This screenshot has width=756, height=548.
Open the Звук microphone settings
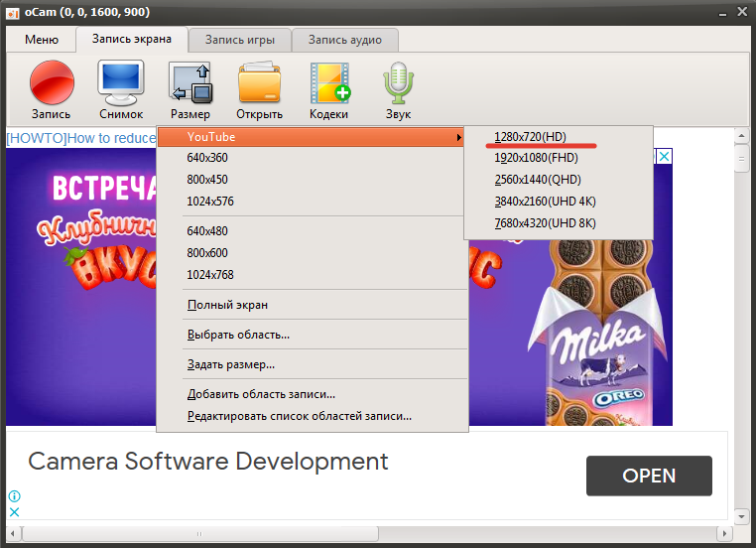(398, 89)
